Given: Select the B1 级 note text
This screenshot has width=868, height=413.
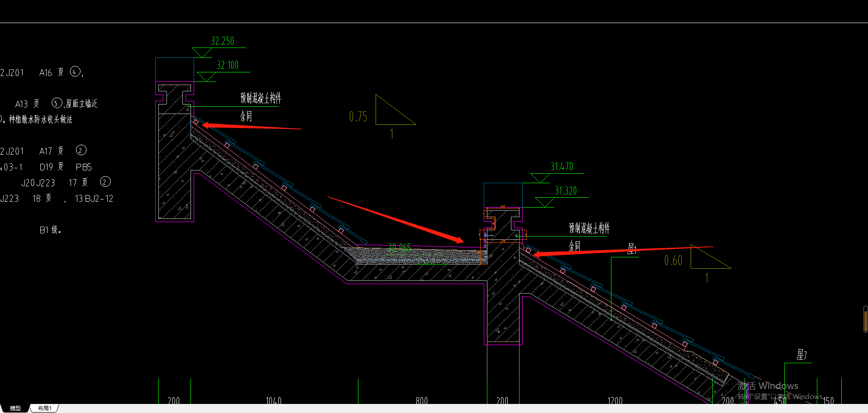Looking at the screenshot, I should (x=50, y=230).
